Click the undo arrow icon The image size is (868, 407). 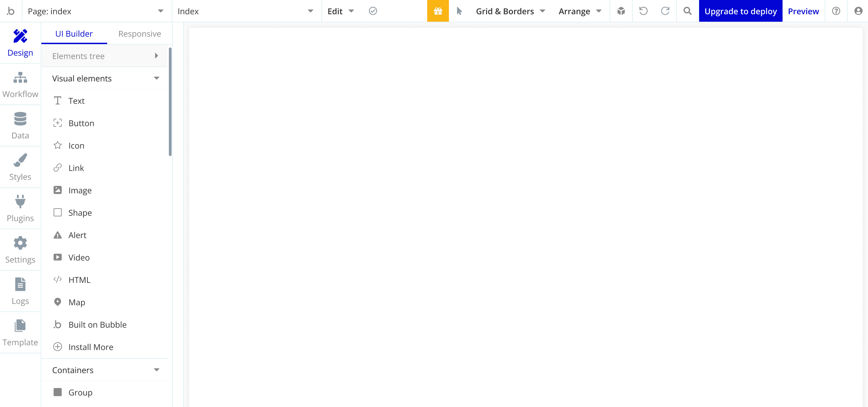click(644, 11)
